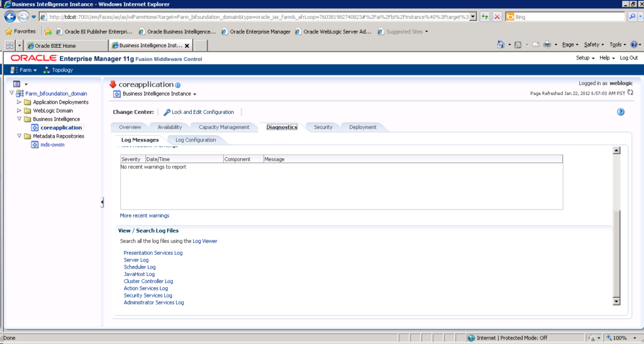The width and height of the screenshot is (644, 344).
Task: Open the Server Log link
Action: (x=136, y=260)
